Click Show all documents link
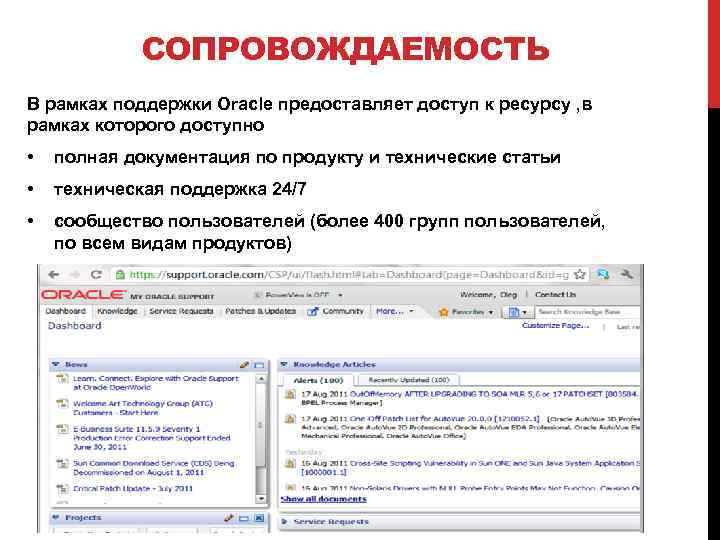The width and height of the screenshot is (720, 540). tap(323, 499)
